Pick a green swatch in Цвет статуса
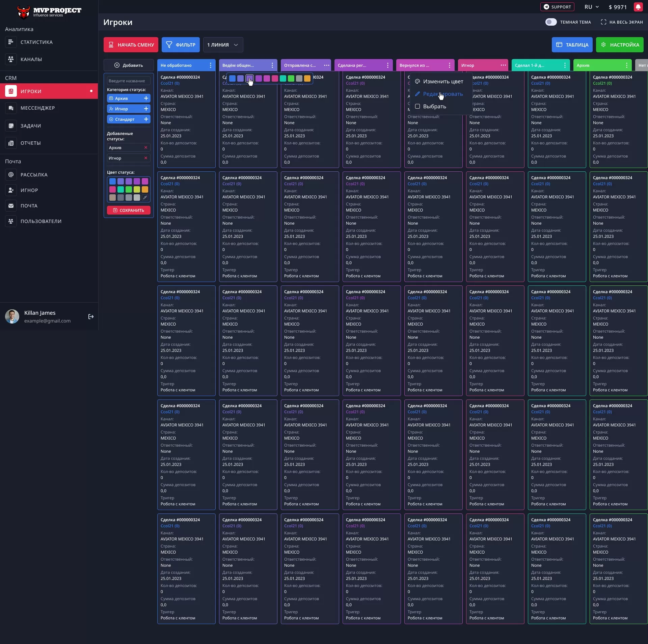This screenshot has height=644, width=648. (x=129, y=190)
